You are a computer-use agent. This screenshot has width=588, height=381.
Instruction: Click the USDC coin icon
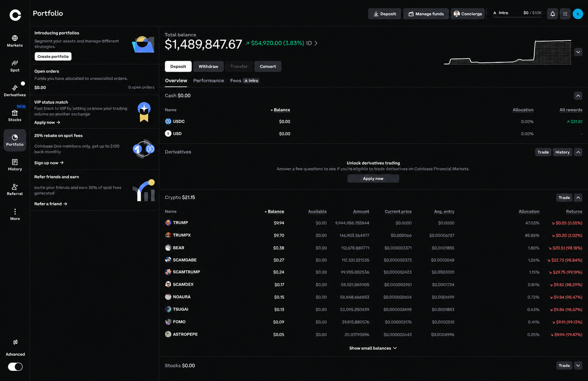point(168,121)
